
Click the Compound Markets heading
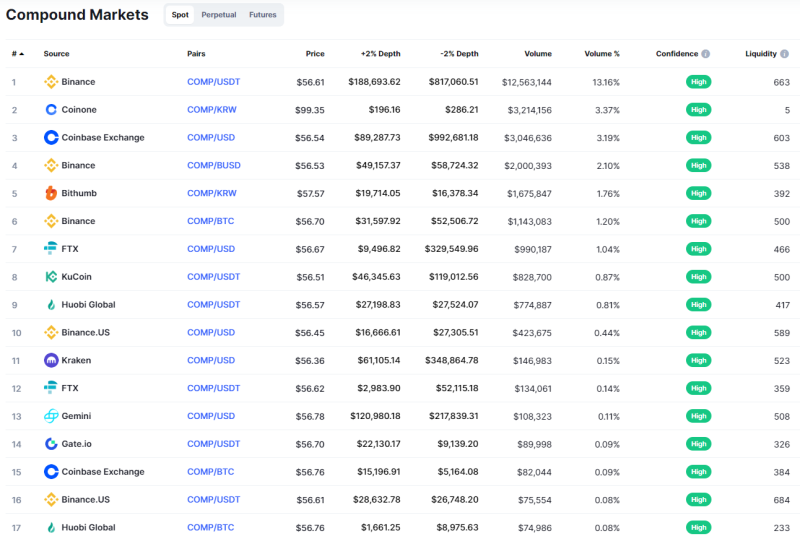point(77,15)
